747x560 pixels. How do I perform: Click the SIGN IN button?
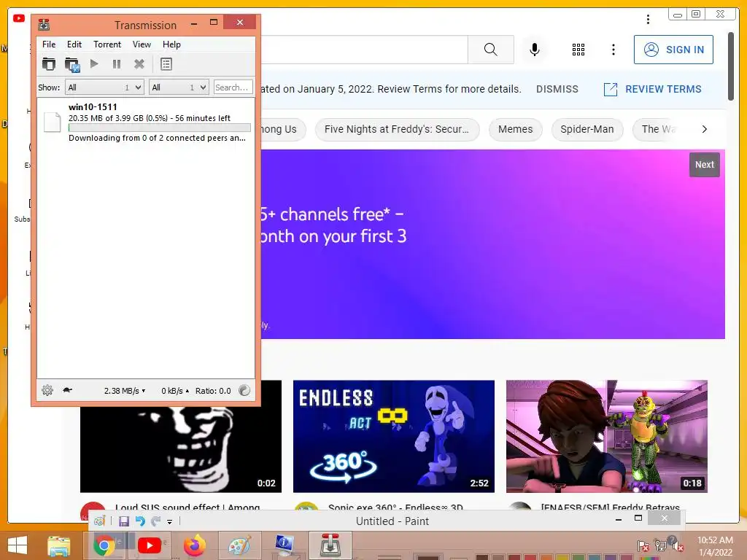tap(673, 50)
